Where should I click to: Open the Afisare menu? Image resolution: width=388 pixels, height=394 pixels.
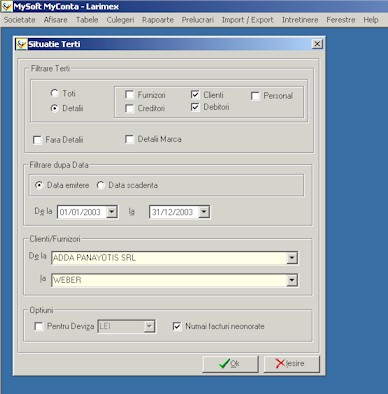pos(56,20)
